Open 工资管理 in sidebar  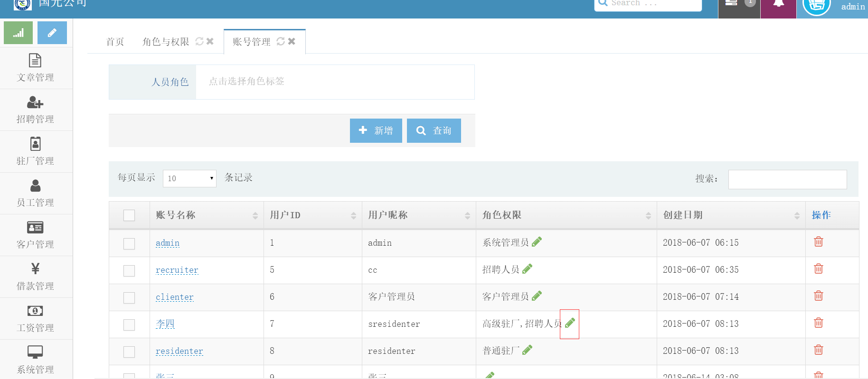(x=36, y=319)
